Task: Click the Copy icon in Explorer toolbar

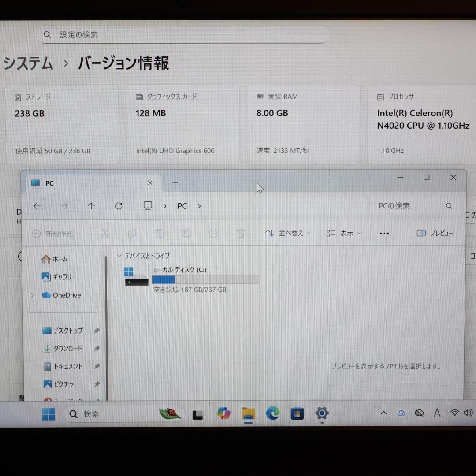Action: (x=132, y=233)
